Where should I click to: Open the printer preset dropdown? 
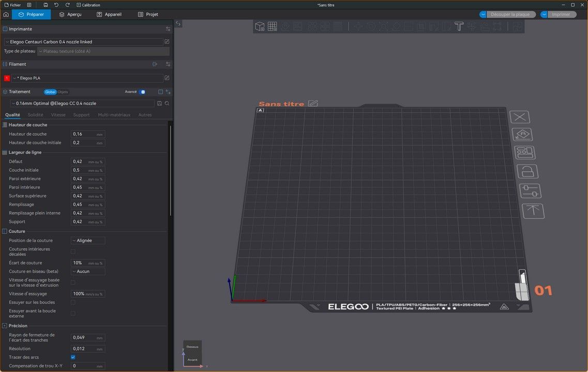(83, 41)
